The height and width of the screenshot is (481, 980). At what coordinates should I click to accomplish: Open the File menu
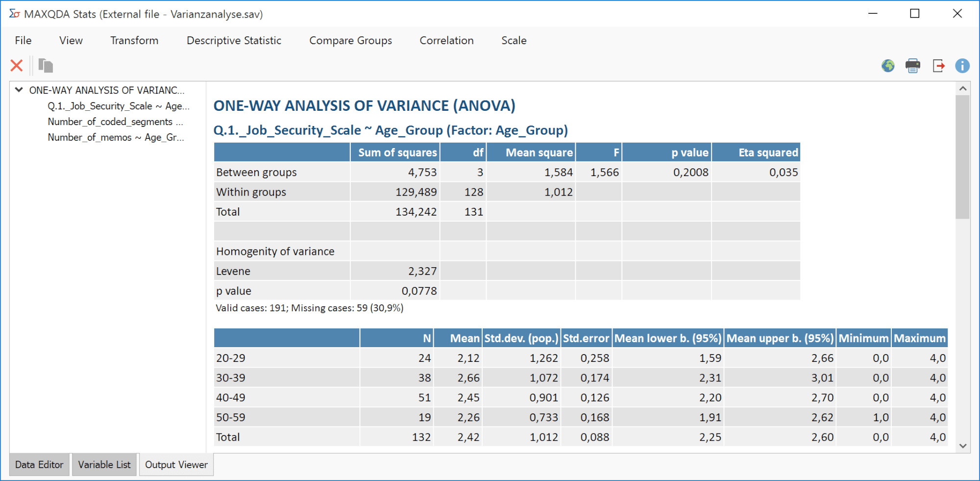click(23, 40)
